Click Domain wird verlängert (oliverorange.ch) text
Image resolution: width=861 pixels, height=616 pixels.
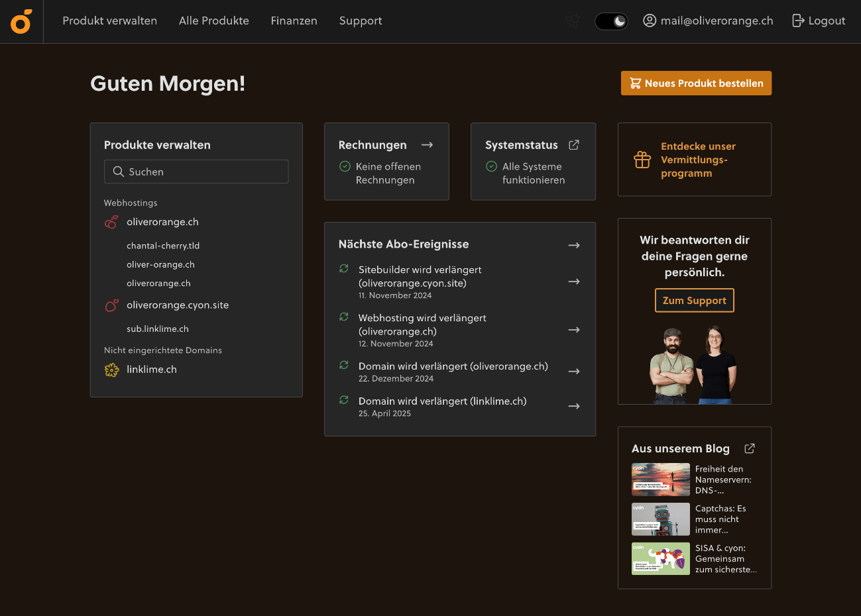click(x=453, y=366)
